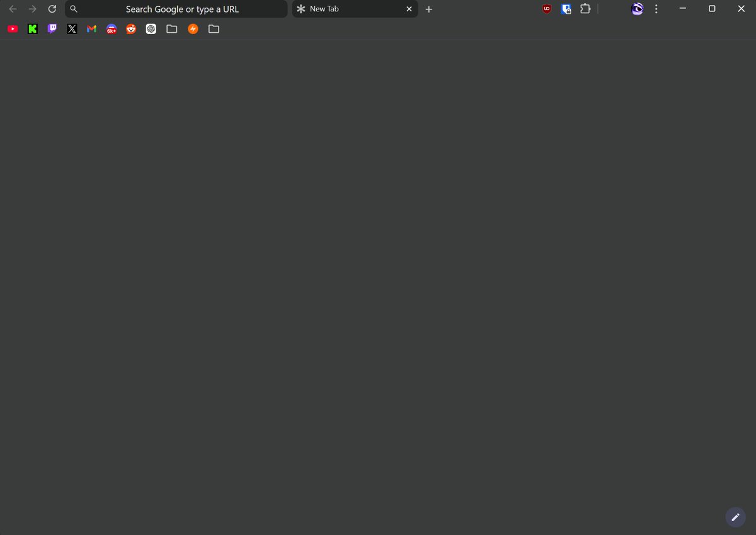Maximize the browser window
Viewport: 756px width, 535px height.
click(712, 9)
